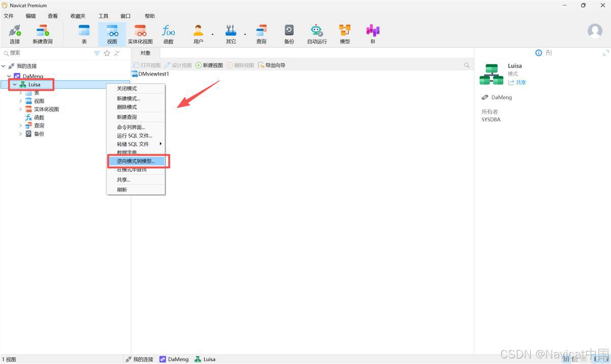Click the 新建查询 toolbar icon

pos(43,34)
